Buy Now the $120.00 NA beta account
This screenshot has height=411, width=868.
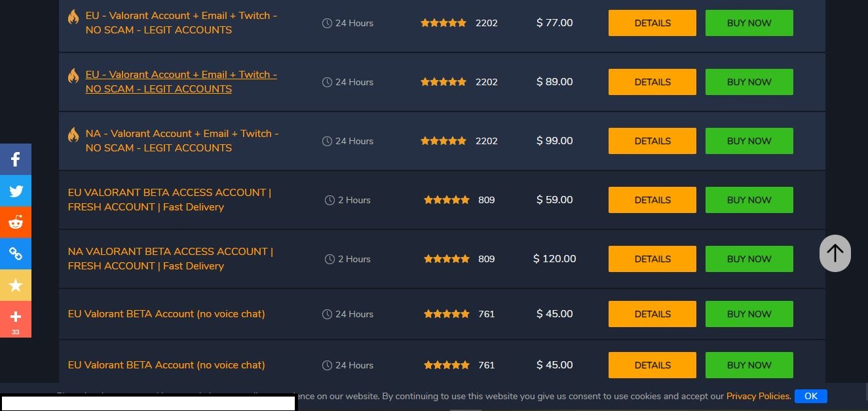pos(749,259)
